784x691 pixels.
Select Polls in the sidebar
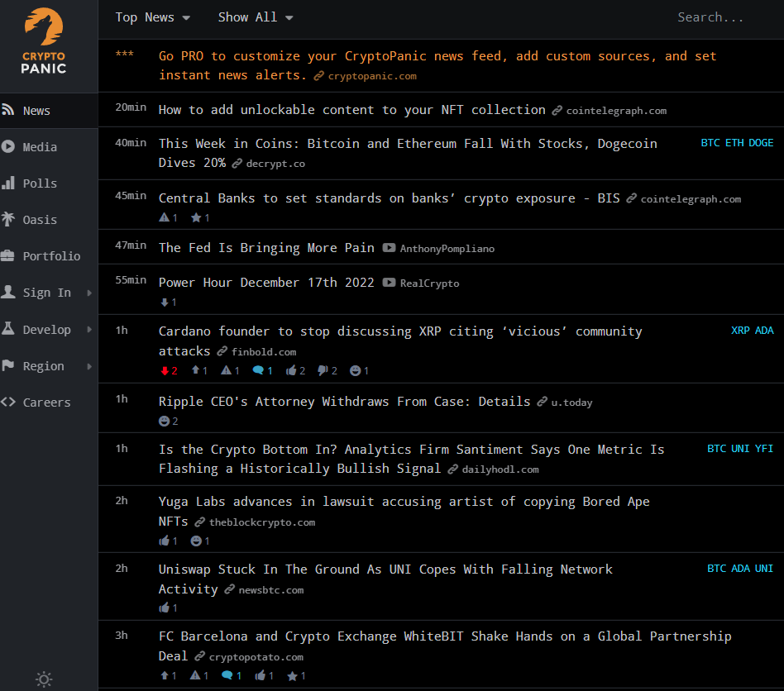tap(49, 183)
